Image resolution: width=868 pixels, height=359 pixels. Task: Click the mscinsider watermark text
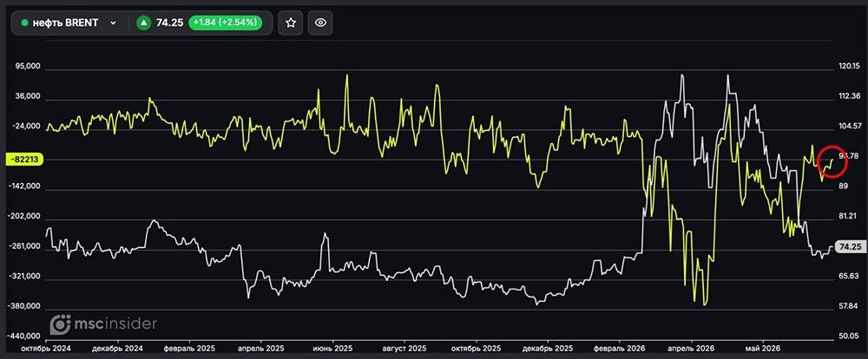point(115,324)
